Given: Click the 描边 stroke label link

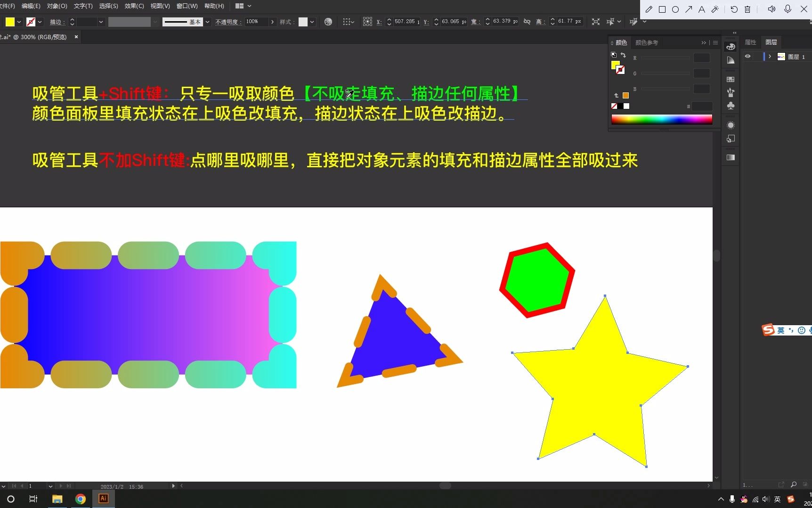Looking at the screenshot, I should pos(57,22).
